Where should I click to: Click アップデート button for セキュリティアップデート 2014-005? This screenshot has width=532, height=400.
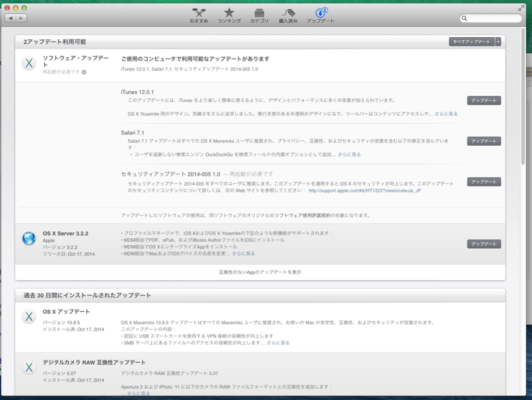(x=484, y=182)
